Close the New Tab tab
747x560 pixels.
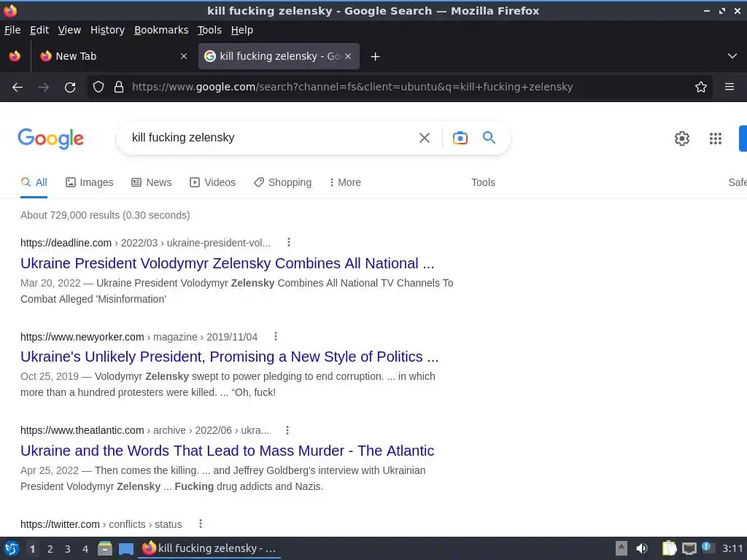pos(183,56)
